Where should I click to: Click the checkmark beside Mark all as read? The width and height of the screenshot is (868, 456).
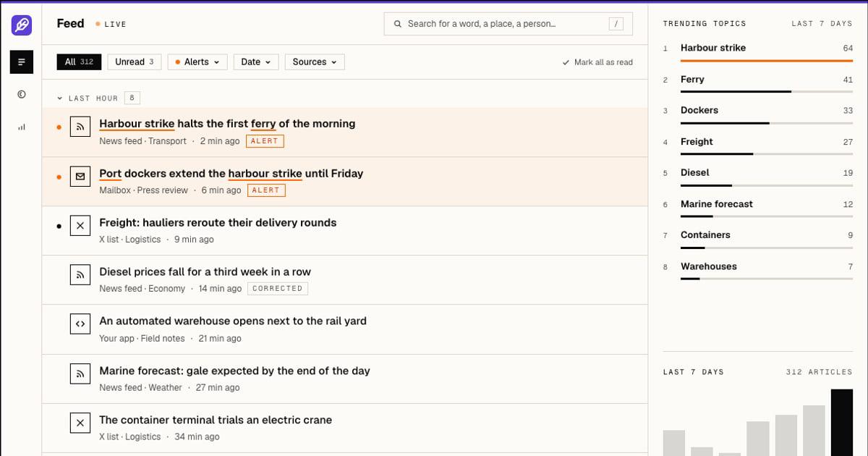tap(566, 62)
